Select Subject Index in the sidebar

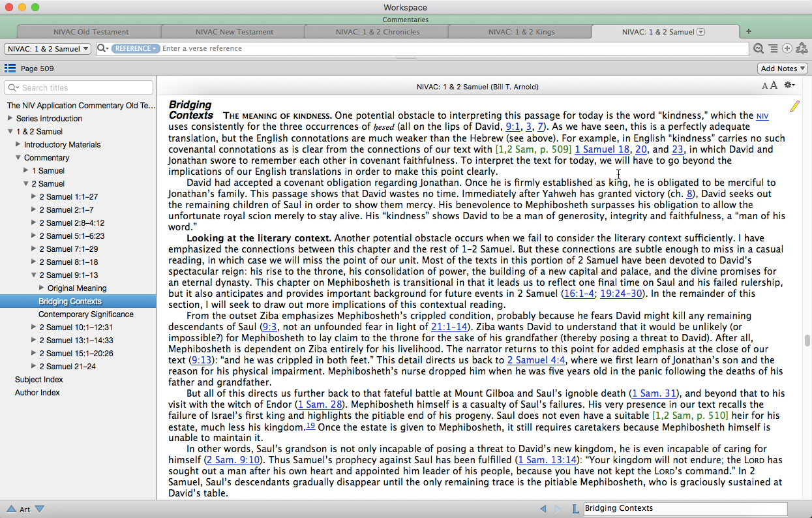point(39,379)
